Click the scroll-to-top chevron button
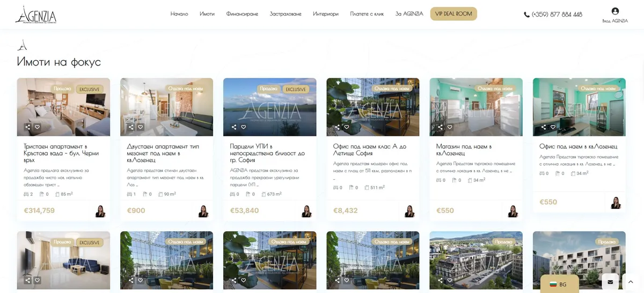Viewport: 644px width, 293px height. coord(631,282)
